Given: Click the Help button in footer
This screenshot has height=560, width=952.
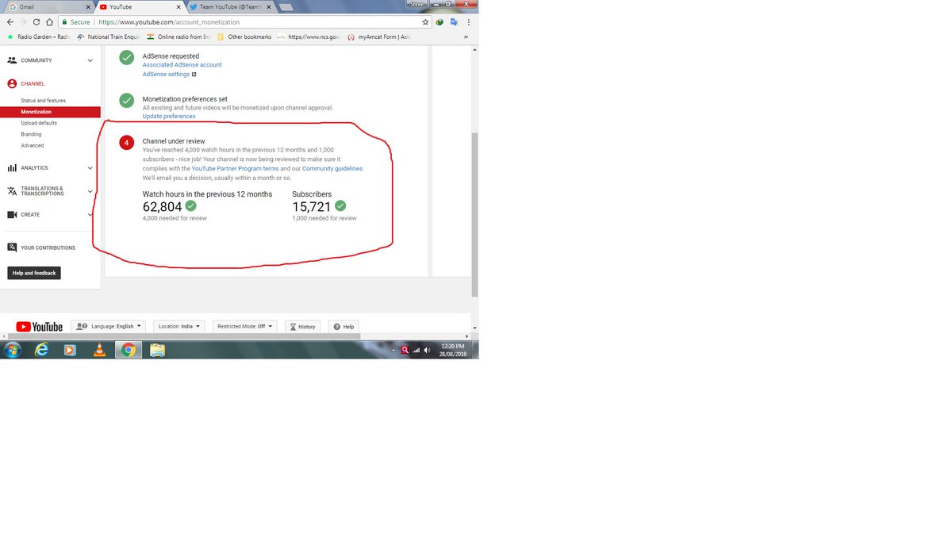Looking at the screenshot, I should click(x=344, y=326).
